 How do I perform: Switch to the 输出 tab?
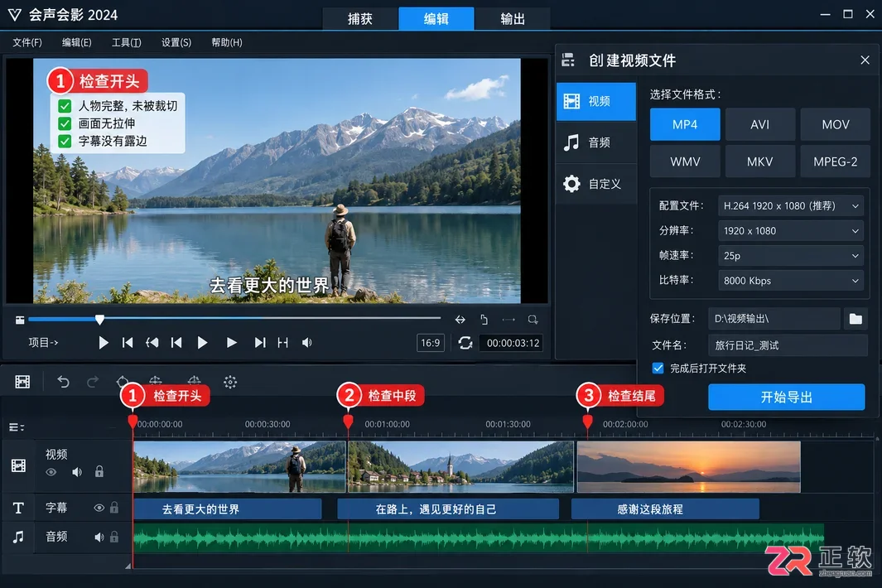tap(513, 18)
